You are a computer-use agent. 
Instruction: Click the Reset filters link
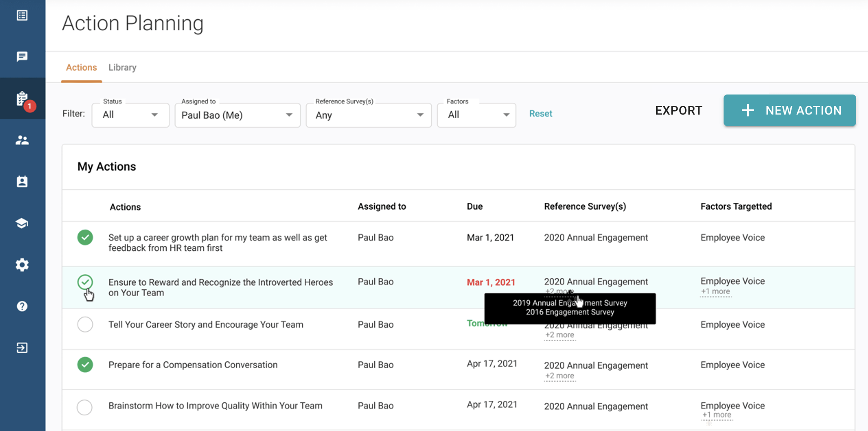(x=541, y=113)
